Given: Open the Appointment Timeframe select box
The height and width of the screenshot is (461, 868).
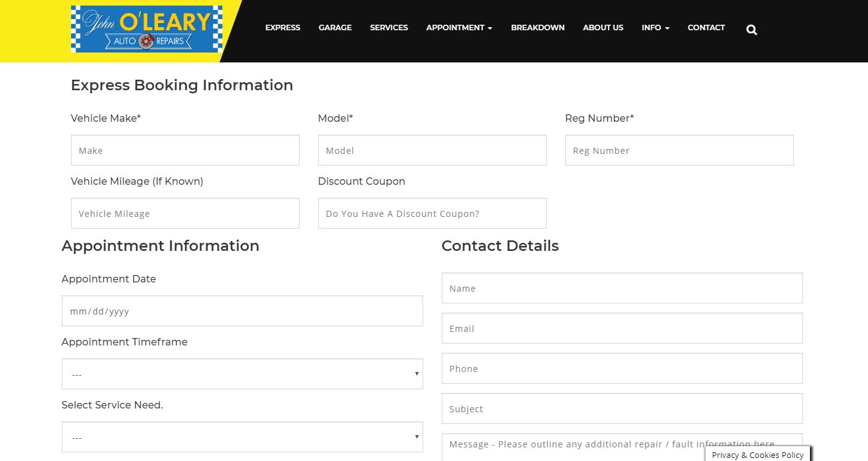Looking at the screenshot, I should click(x=242, y=374).
